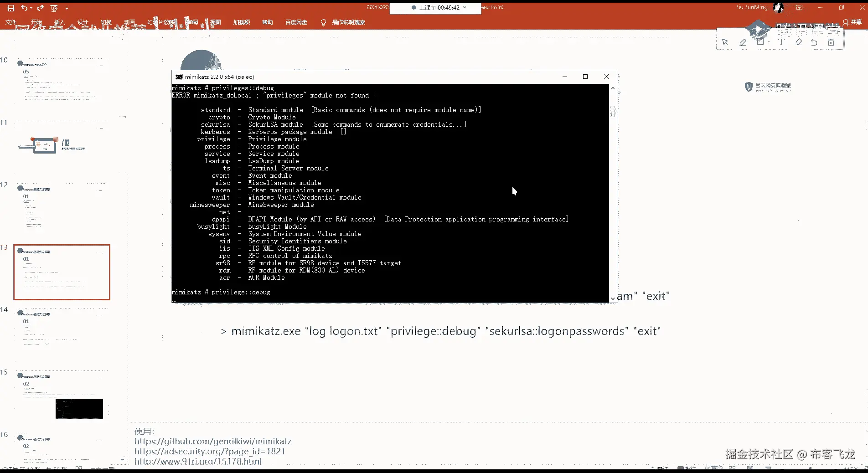
Task: Open the 加载项 (Add-ins) ribbon tab
Action: point(242,22)
